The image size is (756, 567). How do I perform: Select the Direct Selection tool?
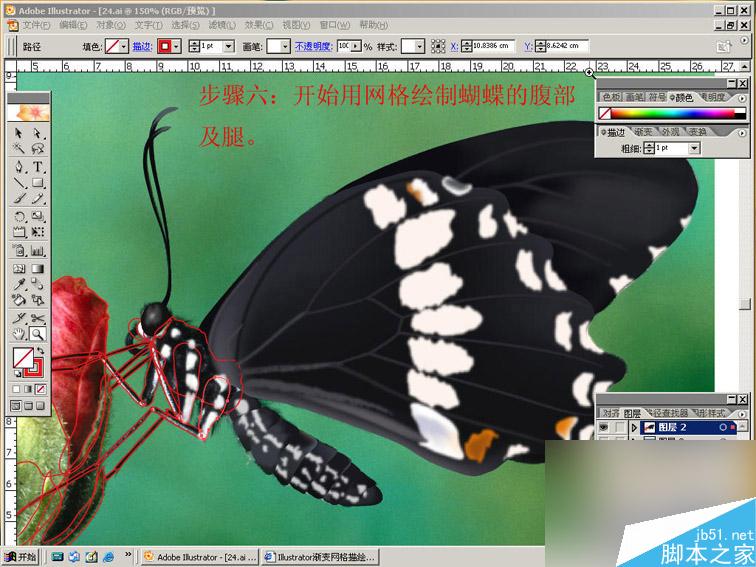pyautogui.click(x=37, y=133)
